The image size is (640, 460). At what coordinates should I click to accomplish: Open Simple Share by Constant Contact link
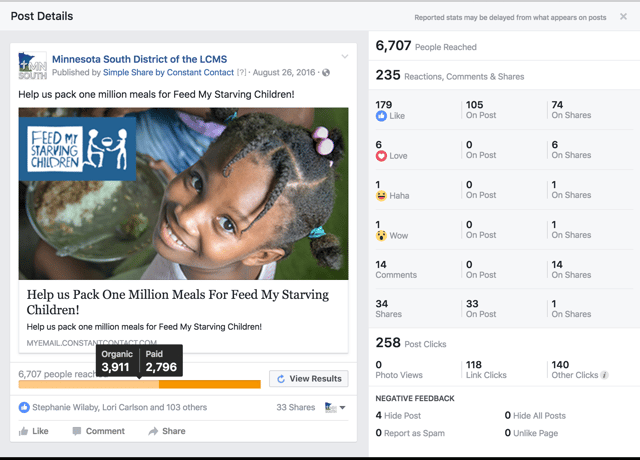(x=169, y=73)
